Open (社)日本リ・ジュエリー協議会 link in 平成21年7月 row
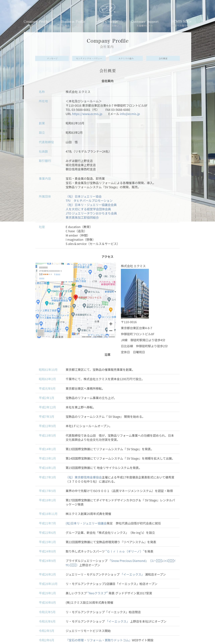The height and width of the screenshot is (644, 215). pyautogui.click(x=86, y=523)
